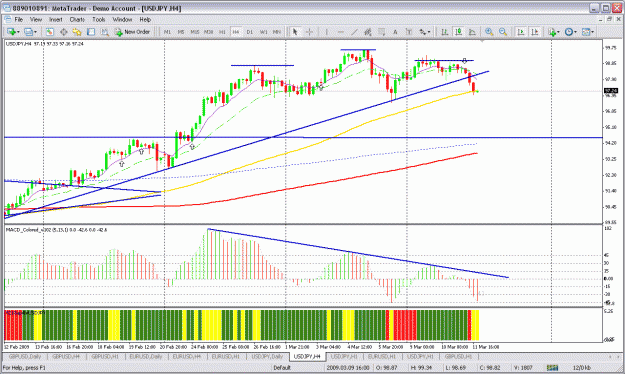The height and width of the screenshot is (374, 625).
Task: Open the Navigator panel icon
Action: 77,32
